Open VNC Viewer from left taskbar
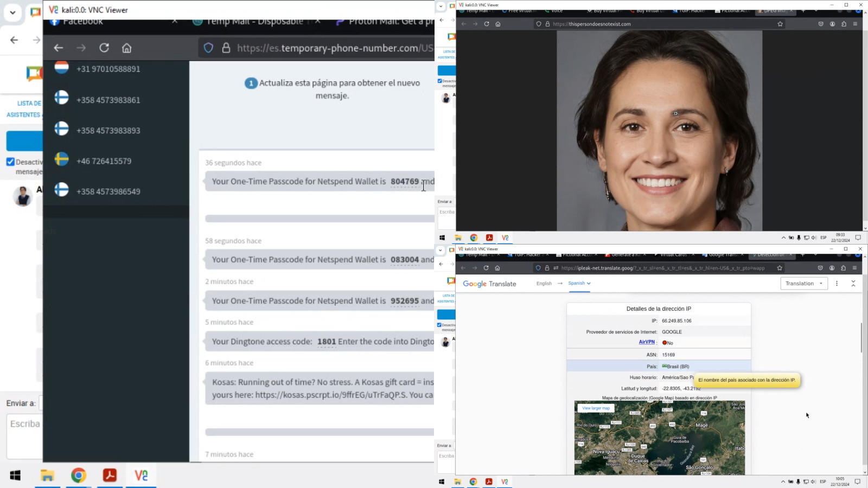868x488 pixels. pyautogui.click(x=141, y=476)
